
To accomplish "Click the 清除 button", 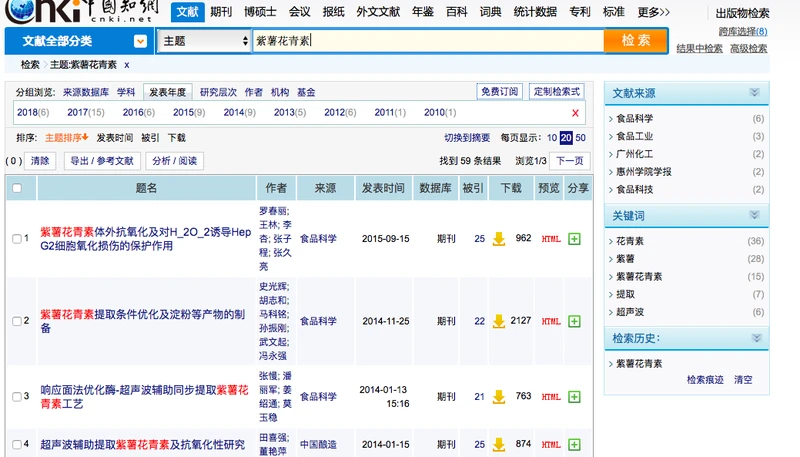I will (x=40, y=161).
